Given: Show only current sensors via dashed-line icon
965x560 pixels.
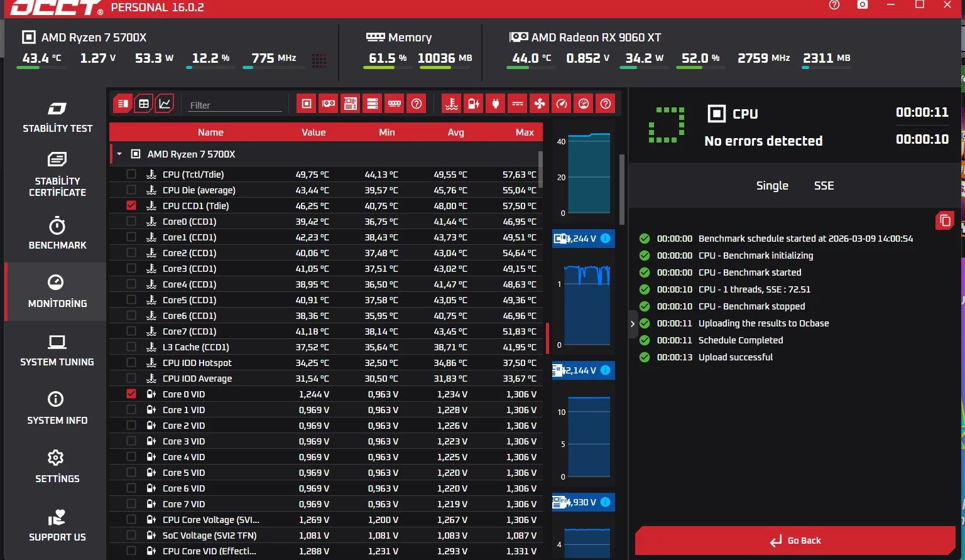Looking at the screenshot, I should [518, 104].
